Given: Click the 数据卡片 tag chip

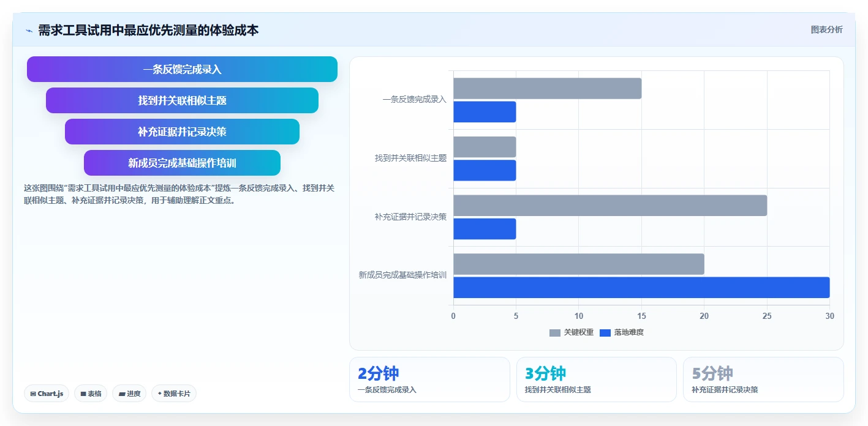Looking at the screenshot, I should click(174, 394).
